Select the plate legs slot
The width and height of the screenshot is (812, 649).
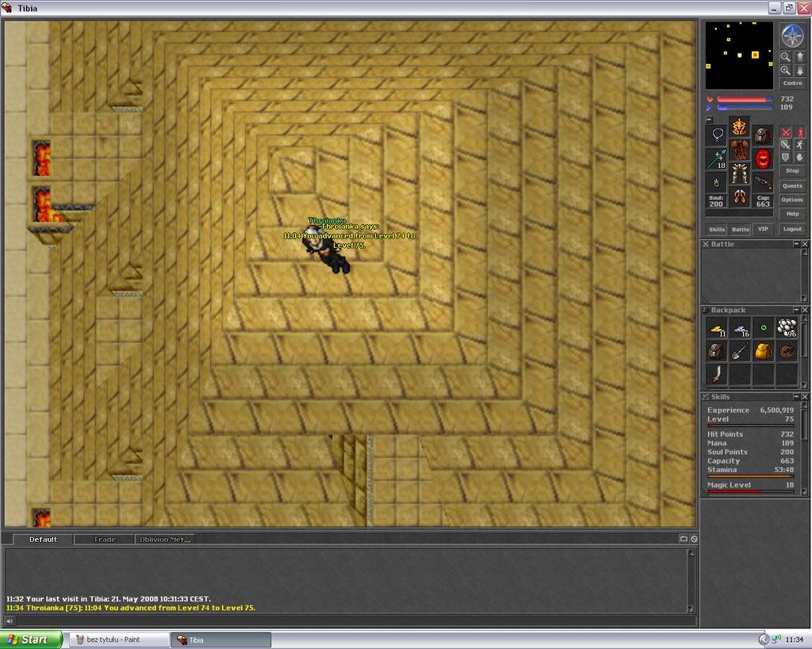[740, 174]
